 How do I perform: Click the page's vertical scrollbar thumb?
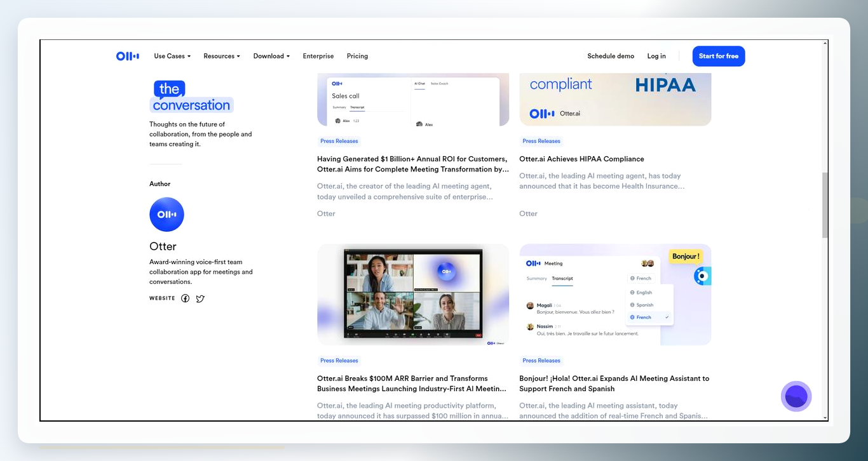point(825,205)
